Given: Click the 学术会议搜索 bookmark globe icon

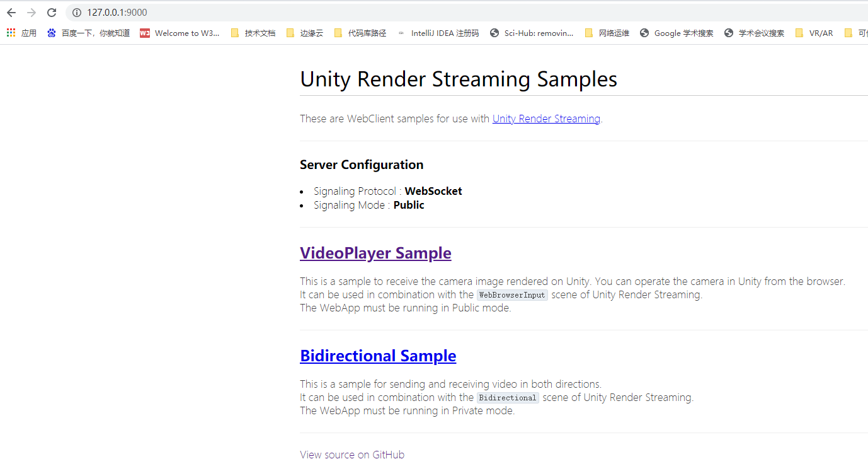Looking at the screenshot, I should [x=728, y=33].
